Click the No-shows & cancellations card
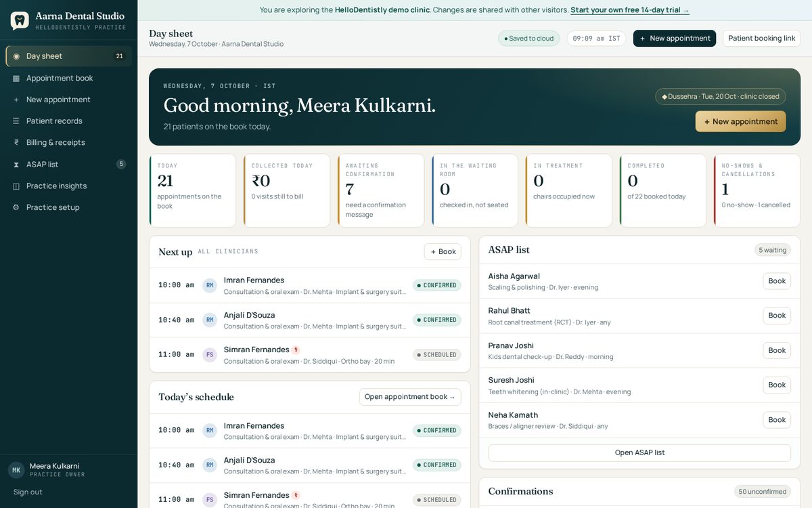The image size is (812, 508). coord(757,190)
